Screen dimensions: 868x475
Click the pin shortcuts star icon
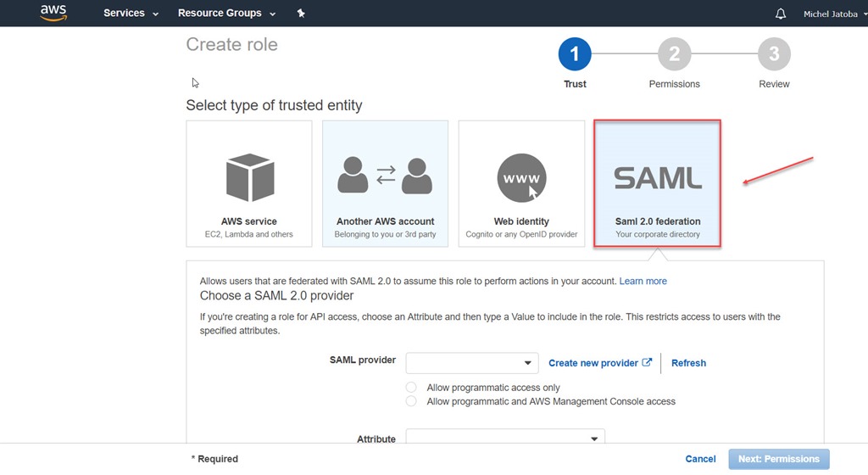pos(301,13)
